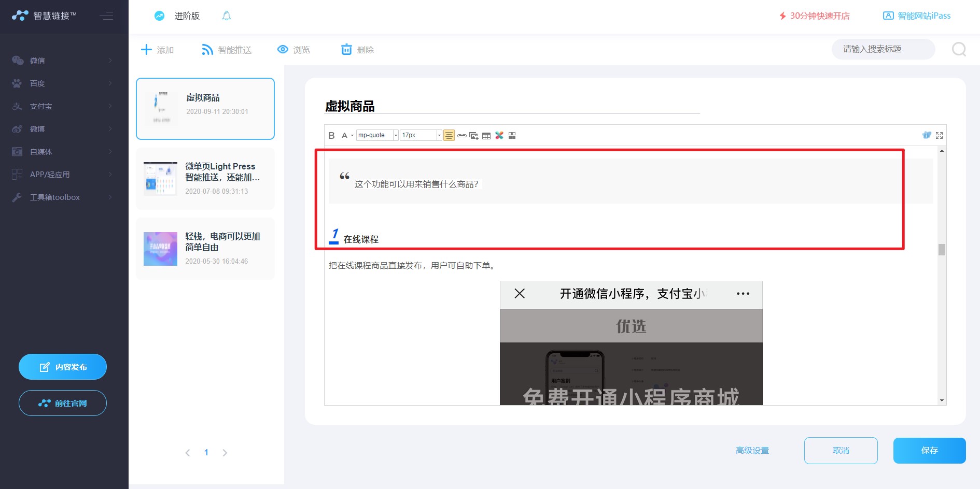Screen dimensions: 980x489
Task: Click the 保存 save button
Action: click(x=930, y=451)
